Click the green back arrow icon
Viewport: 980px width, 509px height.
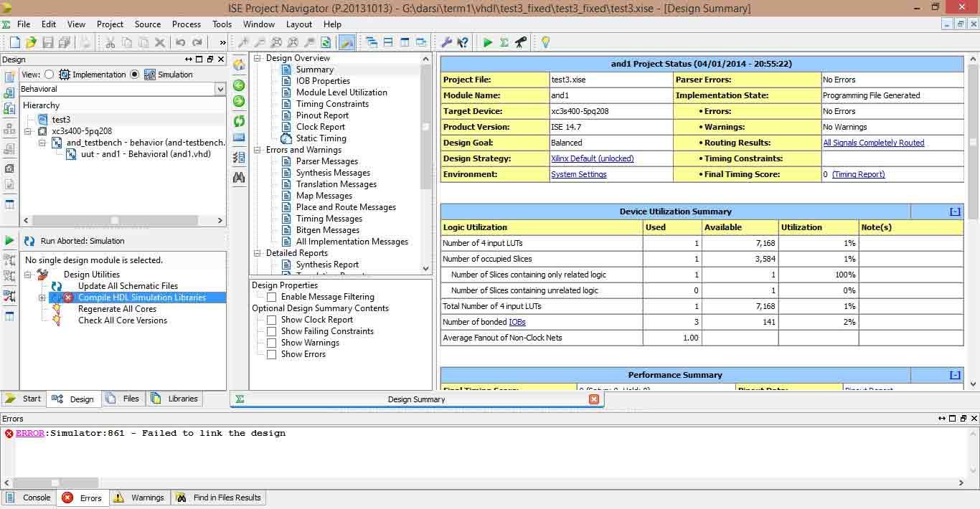239,85
